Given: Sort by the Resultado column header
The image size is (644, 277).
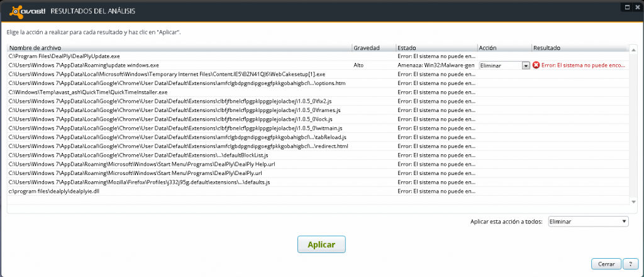Looking at the screenshot, I should [x=579, y=48].
